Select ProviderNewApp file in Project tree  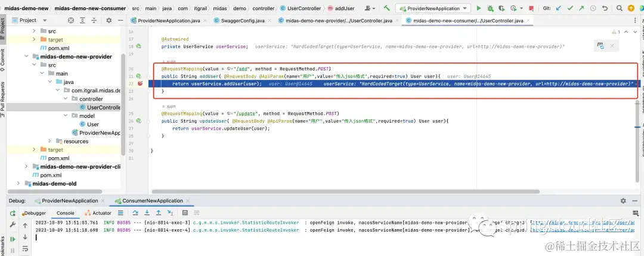tap(97, 133)
